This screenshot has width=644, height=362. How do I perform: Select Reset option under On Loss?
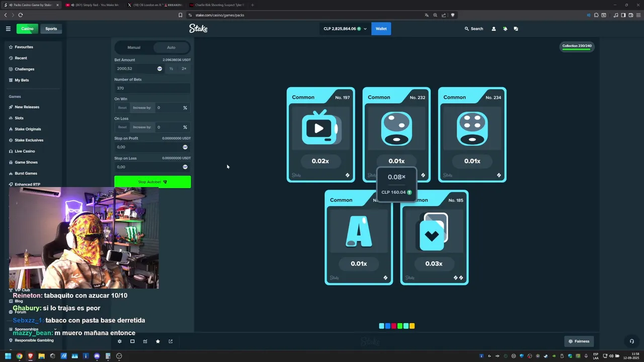click(x=122, y=127)
